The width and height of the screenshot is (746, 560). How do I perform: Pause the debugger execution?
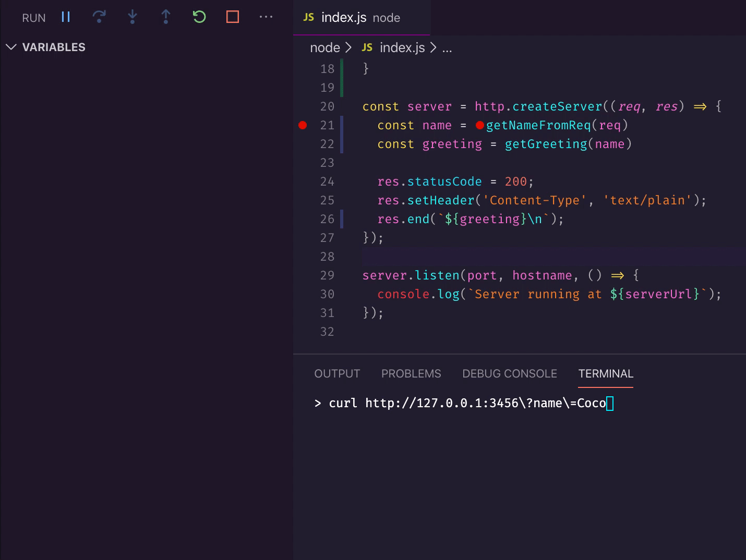66,17
